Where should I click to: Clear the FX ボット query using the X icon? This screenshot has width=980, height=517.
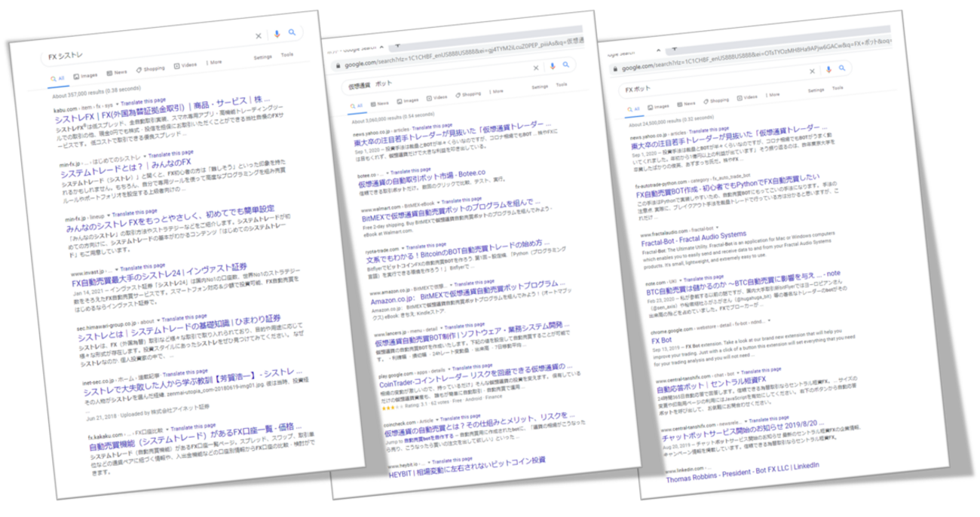(x=812, y=72)
